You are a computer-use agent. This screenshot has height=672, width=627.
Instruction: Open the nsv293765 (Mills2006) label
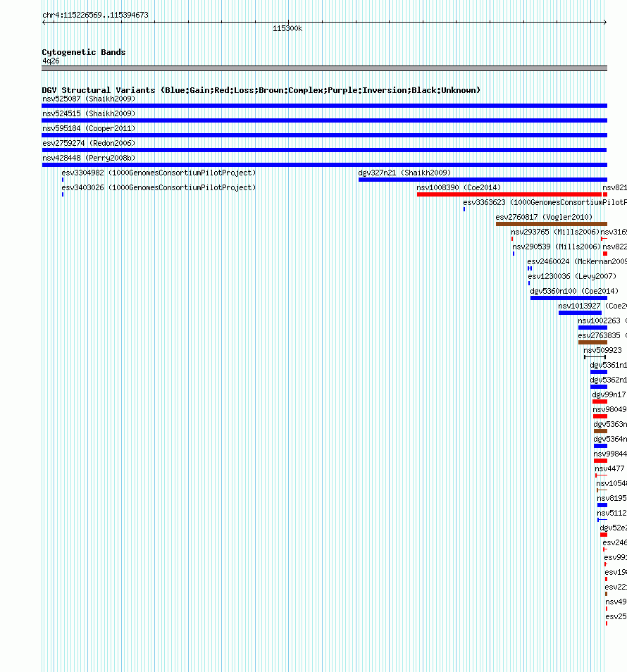pyautogui.click(x=555, y=232)
